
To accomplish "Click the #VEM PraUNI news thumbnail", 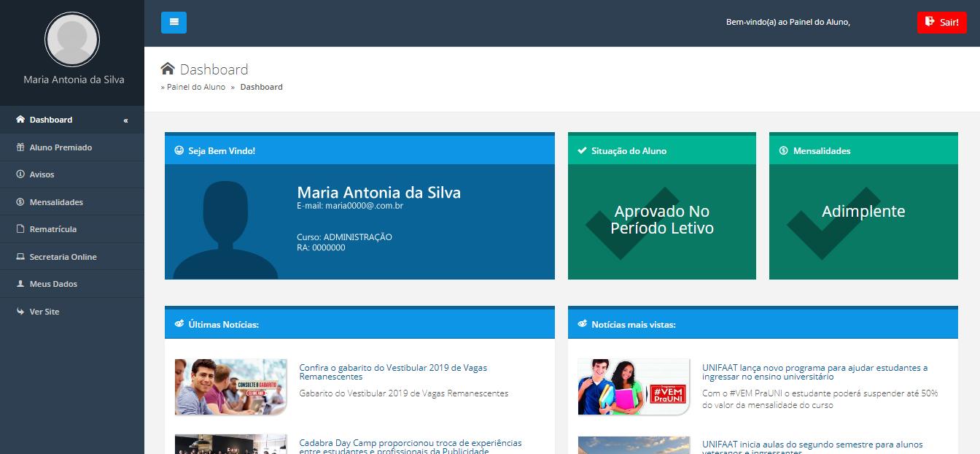I will pos(634,387).
